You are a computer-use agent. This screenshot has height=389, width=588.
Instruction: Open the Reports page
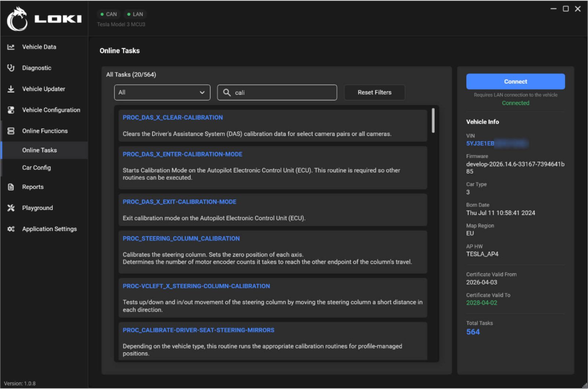pos(44,187)
